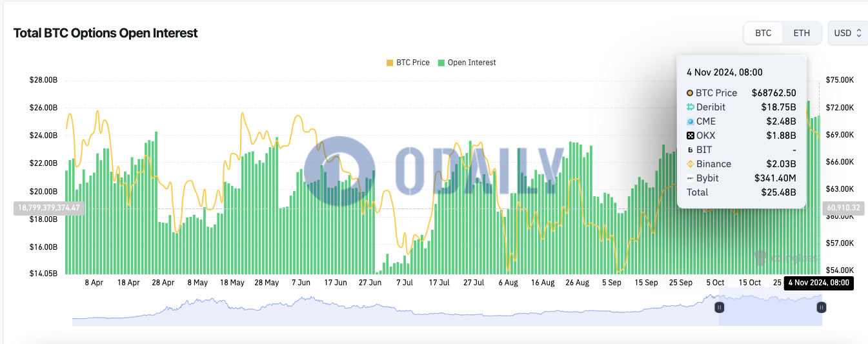Toggle the Open Interest legend series
The image size is (868, 344).
pyautogui.click(x=467, y=63)
